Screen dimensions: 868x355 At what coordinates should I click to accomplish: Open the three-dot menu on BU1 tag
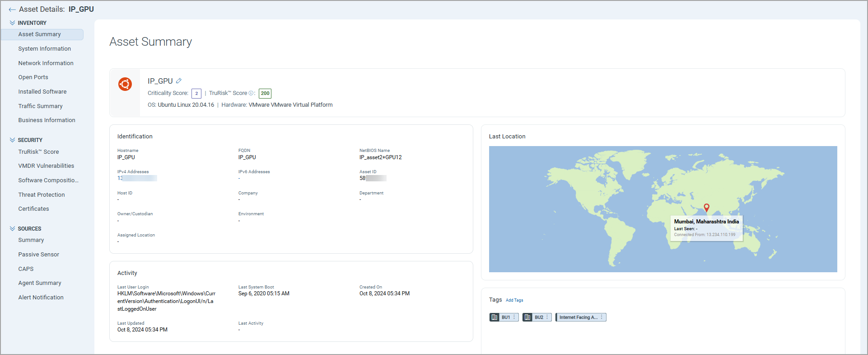tap(514, 317)
